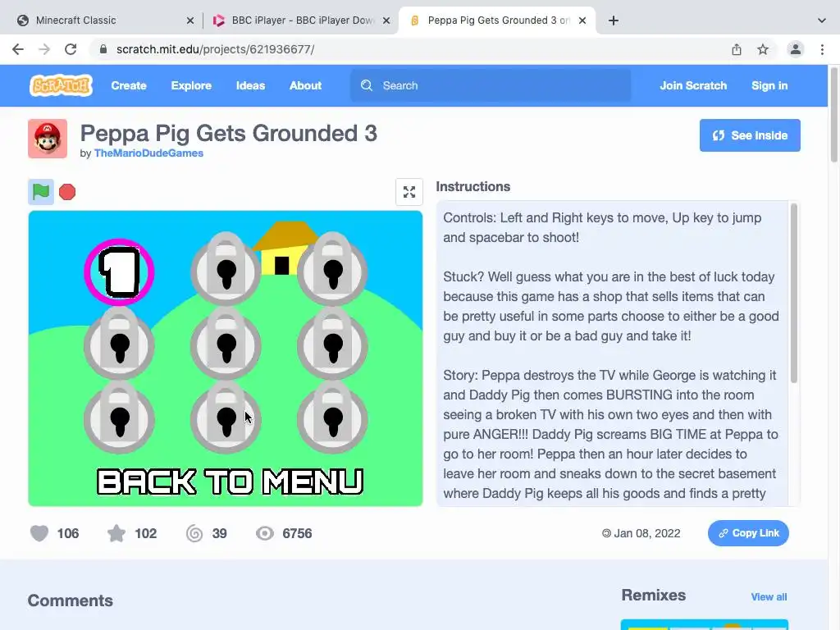This screenshot has width=840, height=630.
Task: Enter fullscreen mode for the project player
Action: pyautogui.click(x=409, y=192)
